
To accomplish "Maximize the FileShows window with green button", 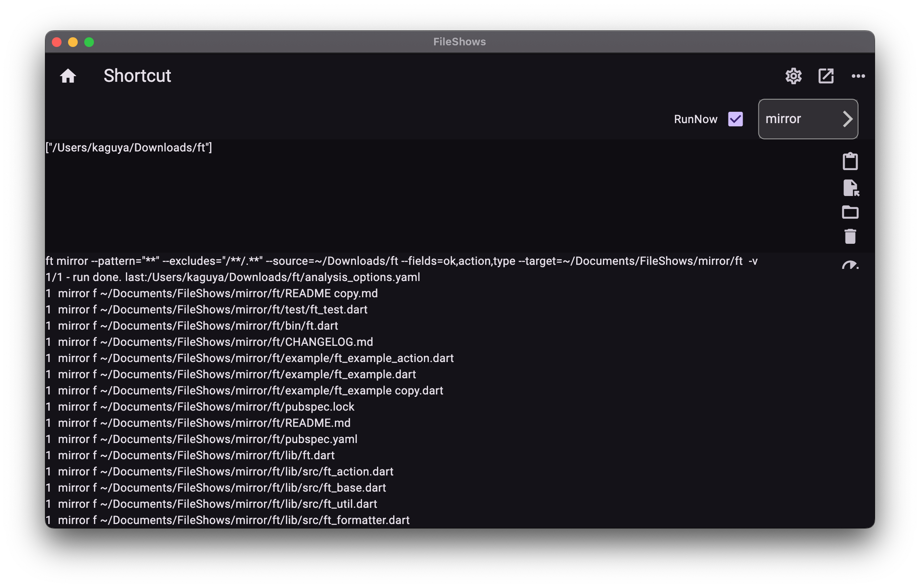I will tap(89, 42).
